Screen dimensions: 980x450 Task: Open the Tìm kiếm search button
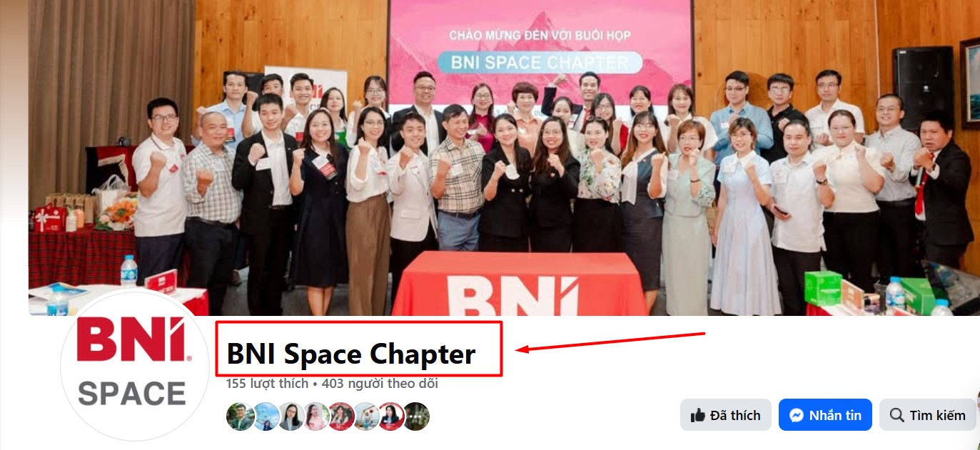pos(927,415)
